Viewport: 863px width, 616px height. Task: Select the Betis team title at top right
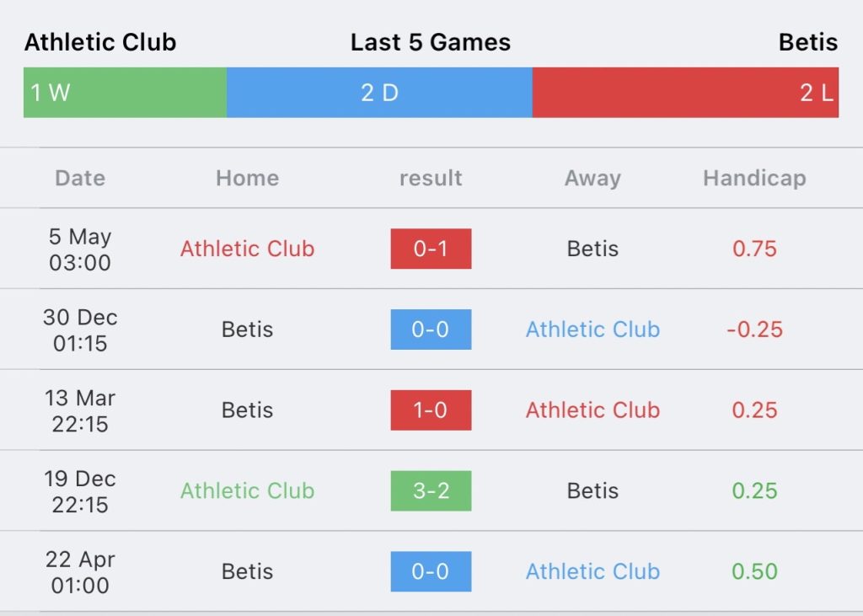click(x=808, y=42)
